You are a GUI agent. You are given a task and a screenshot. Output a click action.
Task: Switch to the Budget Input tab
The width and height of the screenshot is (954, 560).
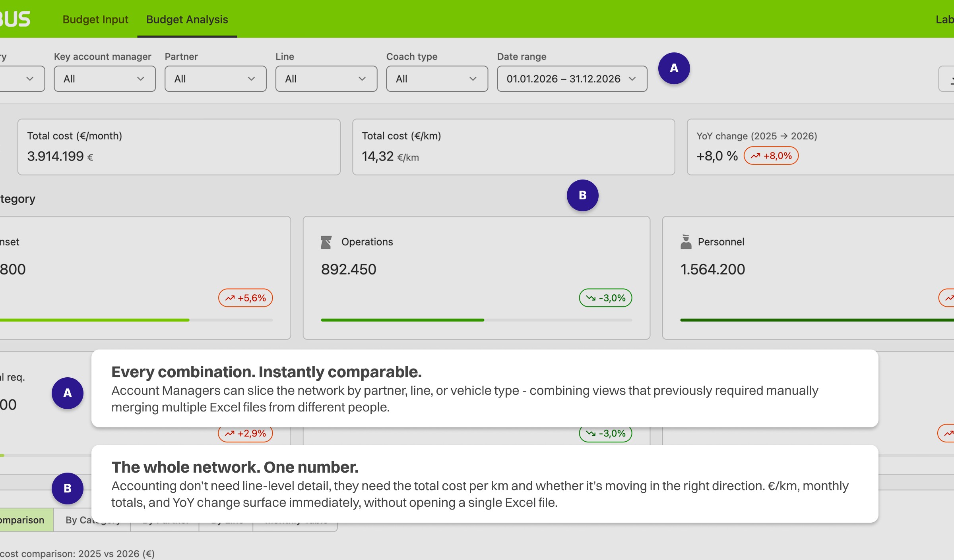[x=95, y=19]
